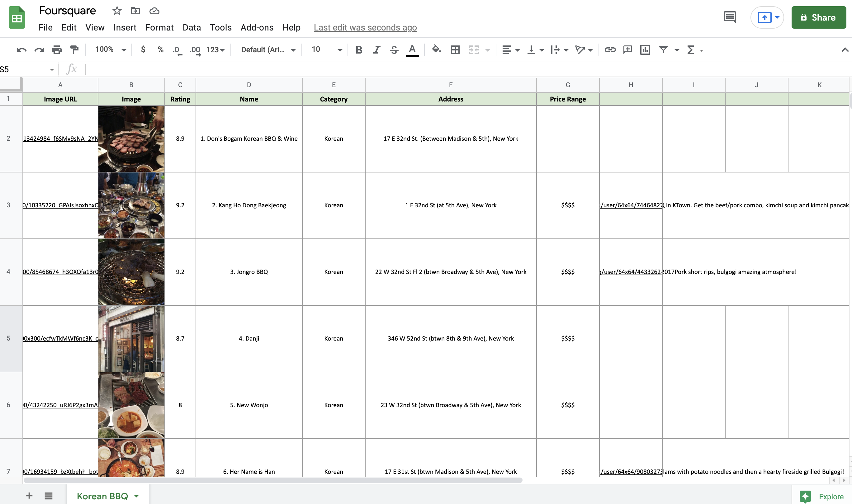Click the Insert comment icon
The height and width of the screenshot is (504, 852).
point(627,49)
